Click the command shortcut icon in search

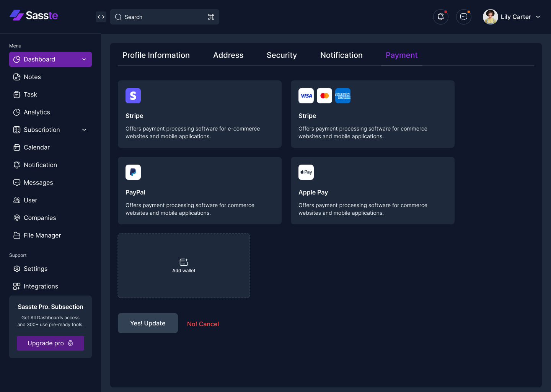pyautogui.click(x=211, y=17)
